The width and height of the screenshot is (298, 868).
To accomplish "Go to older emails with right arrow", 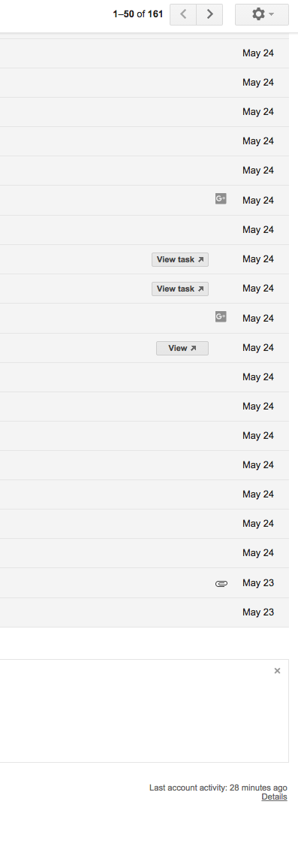I will (x=209, y=14).
